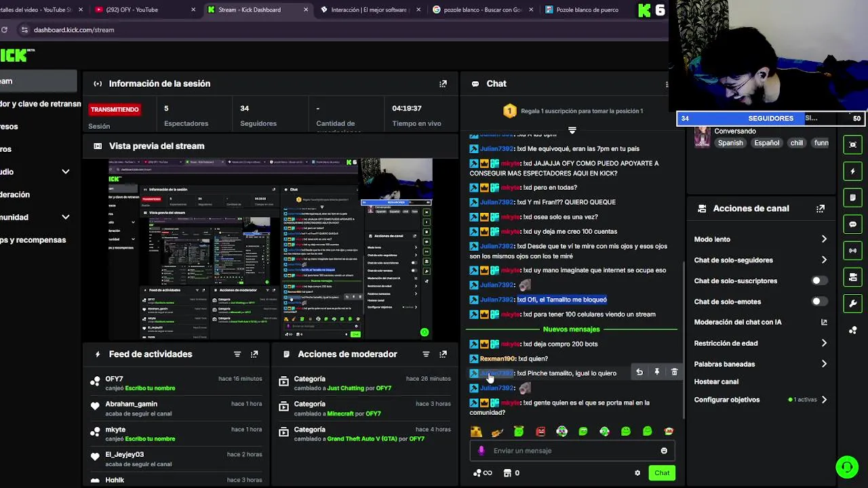Image resolution: width=868 pixels, height=488 pixels.
Task: Click the three-dots icon below wrench
Action: [853, 330]
